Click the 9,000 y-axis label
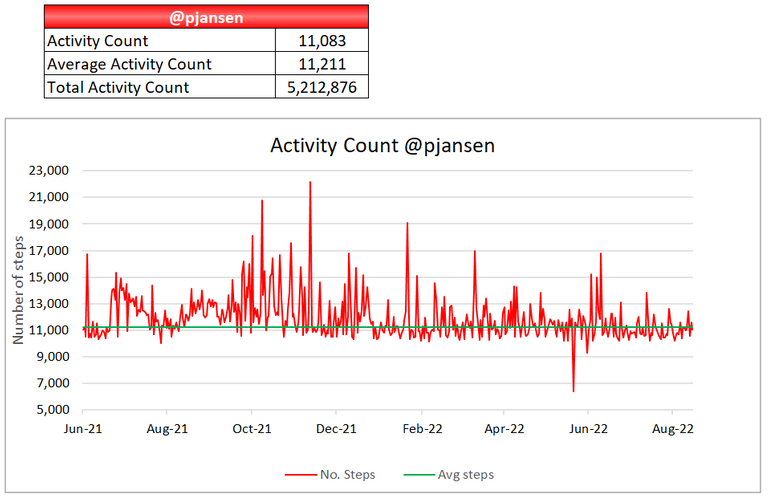Screen dimensions: 768x499 click(x=52, y=356)
